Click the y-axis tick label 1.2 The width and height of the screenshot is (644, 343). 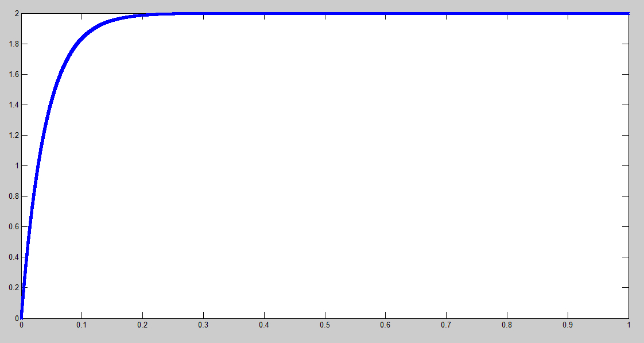pos(13,135)
